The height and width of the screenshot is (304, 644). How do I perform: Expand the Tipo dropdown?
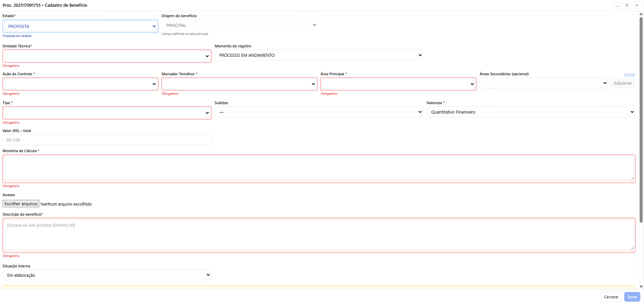107,113
